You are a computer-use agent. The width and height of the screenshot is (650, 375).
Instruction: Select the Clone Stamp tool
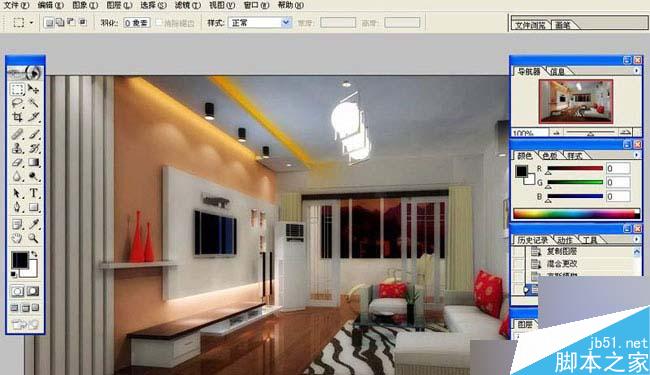tap(17, 148)
